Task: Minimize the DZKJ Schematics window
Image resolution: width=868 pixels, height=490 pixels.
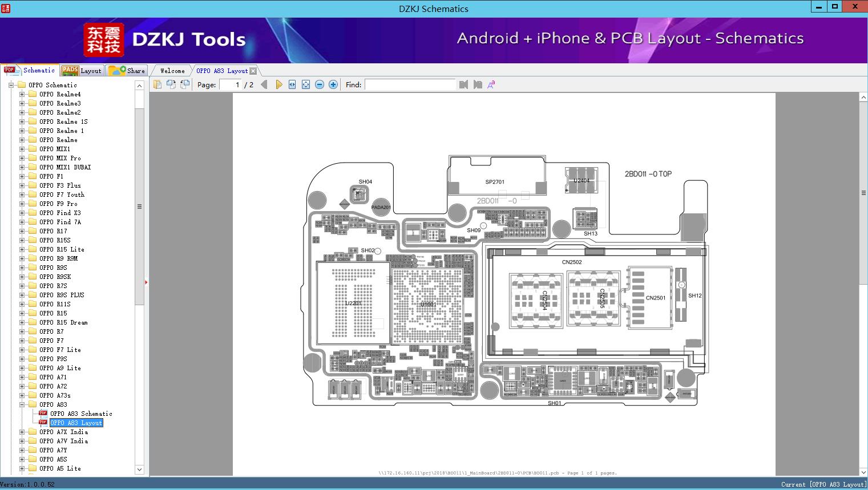Action: pos(819,7)
